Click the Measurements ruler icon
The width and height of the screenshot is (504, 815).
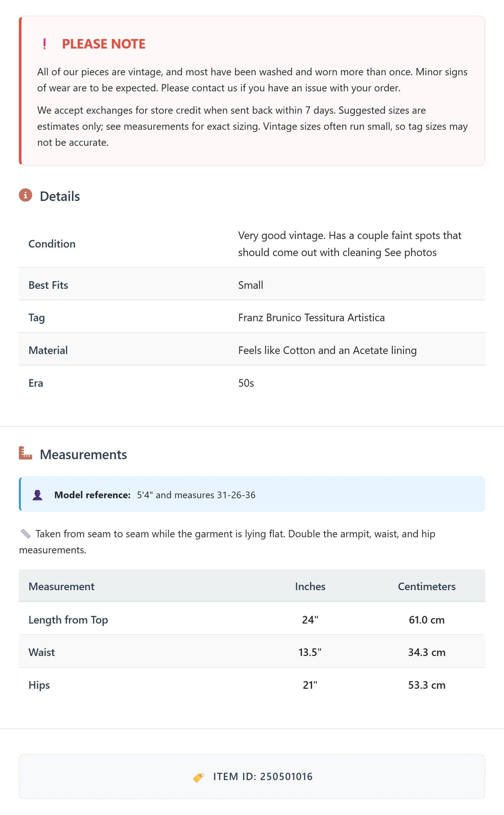(25, 453)
